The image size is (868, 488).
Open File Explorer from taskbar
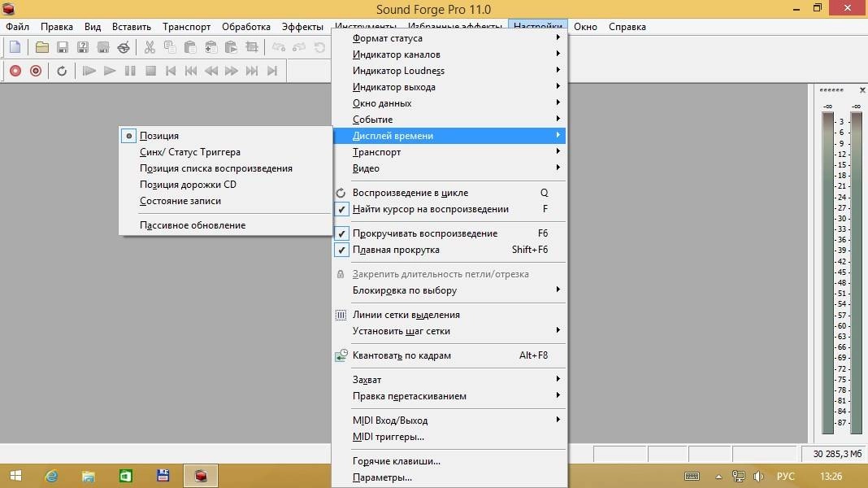coord(89,476)
